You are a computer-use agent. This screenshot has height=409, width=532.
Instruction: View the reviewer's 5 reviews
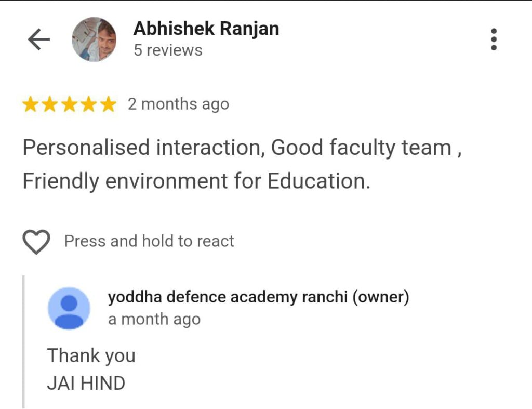point(168,51)
